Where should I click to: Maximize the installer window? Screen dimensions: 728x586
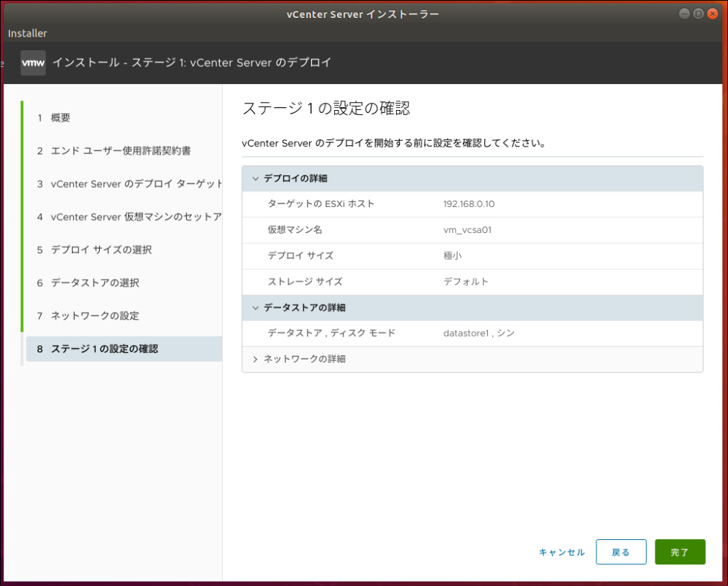(x=699, y=14)
